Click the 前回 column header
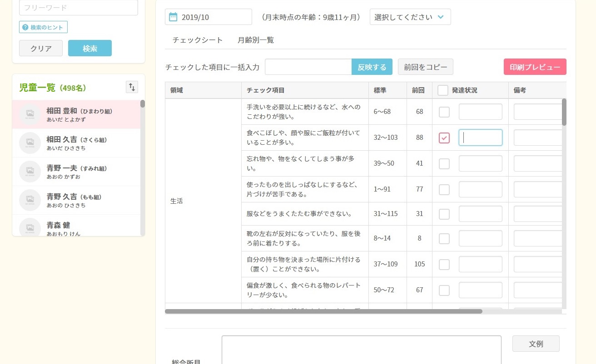 [419, 90]
